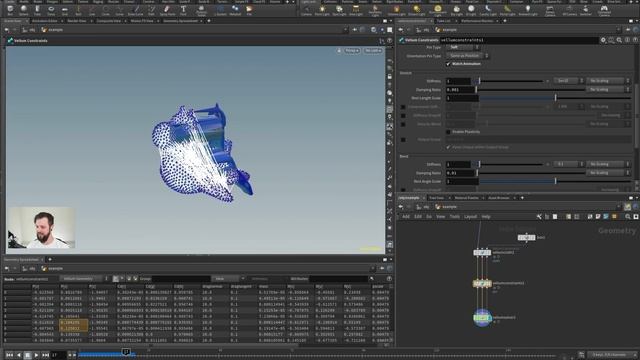Enable the Stretch Stiffness Dropoff checkbox
This screenshot has width=640, height=360.
click(x=403, y=116)
